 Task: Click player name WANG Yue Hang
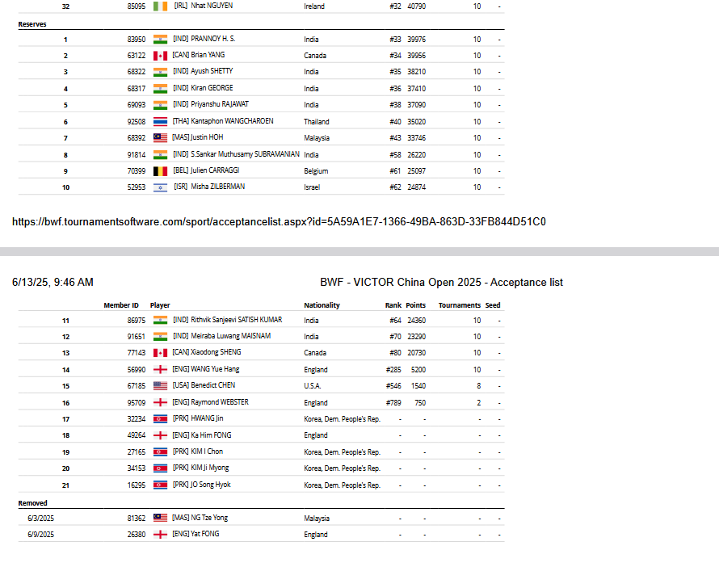tap(215, 369)
